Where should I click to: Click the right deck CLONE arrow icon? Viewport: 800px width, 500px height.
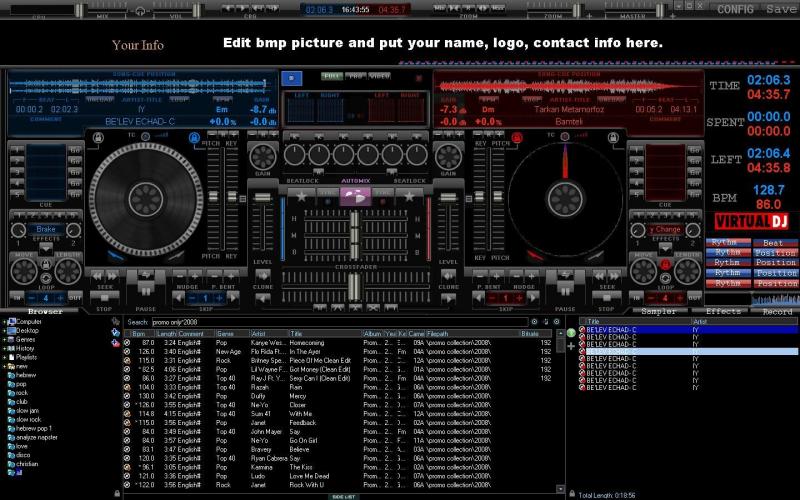[448, 276]
